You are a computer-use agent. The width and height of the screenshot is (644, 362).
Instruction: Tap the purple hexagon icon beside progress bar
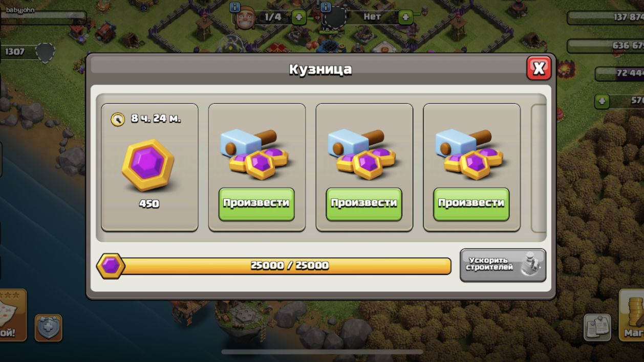click(111, 266)
